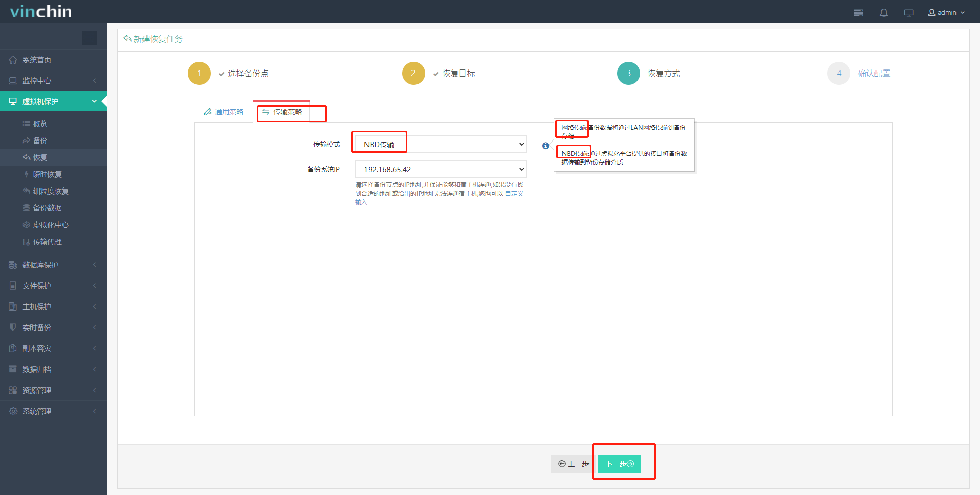This screenshot has height=495, width=980.
Task: Toggle the sidebar collapse hamburger icon
Action: click(90, 38)
